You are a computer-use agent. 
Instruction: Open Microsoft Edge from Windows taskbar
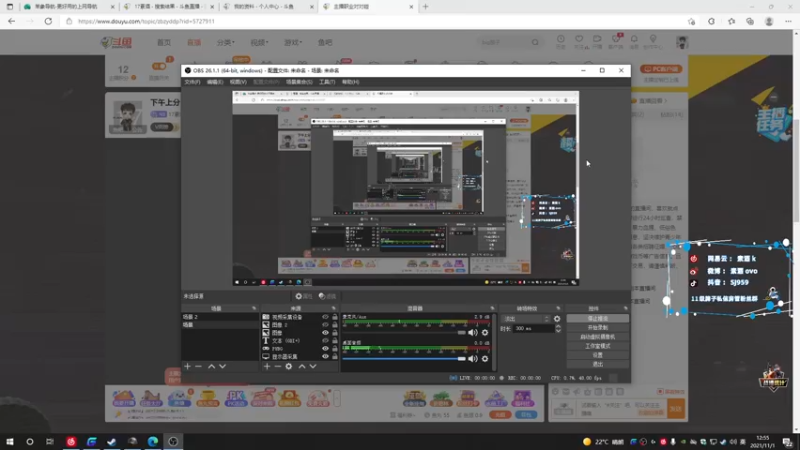click(153, 441)
